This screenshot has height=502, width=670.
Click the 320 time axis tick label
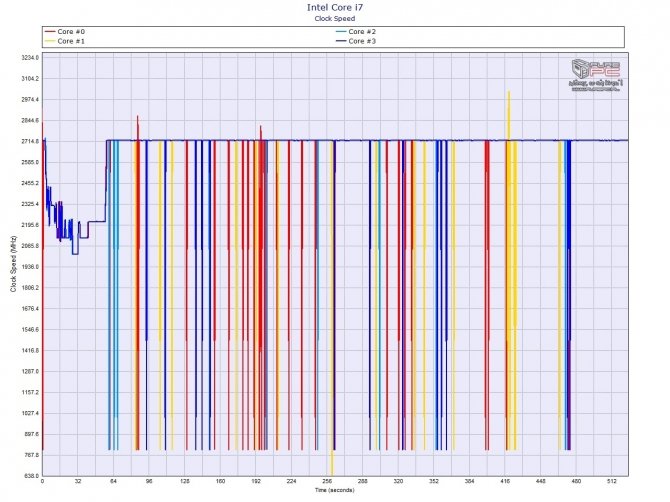coord(398,481)
